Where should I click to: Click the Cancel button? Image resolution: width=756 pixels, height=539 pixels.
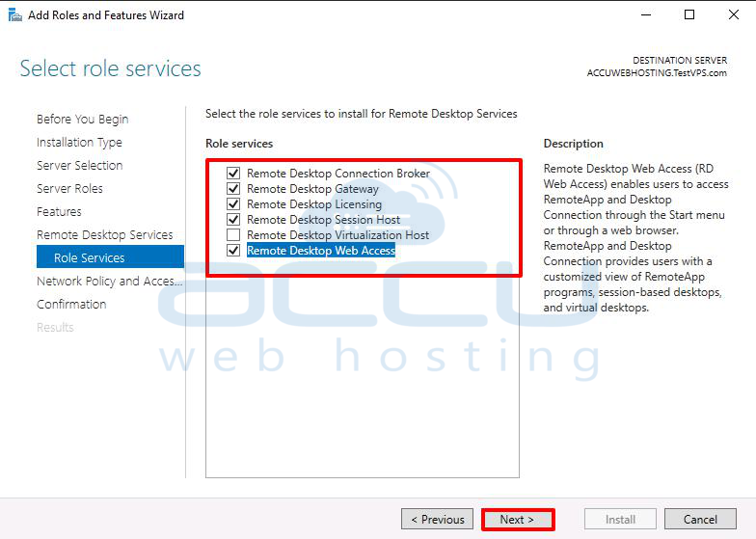(700, 519)
